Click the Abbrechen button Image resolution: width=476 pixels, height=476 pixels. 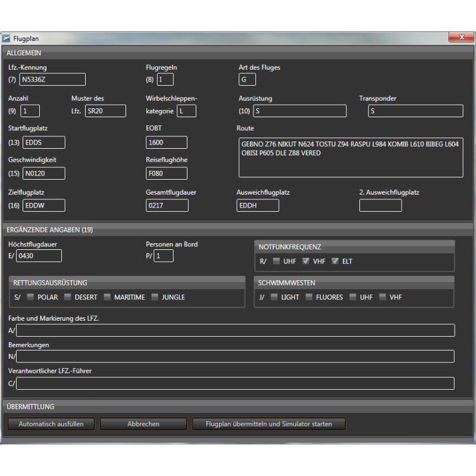[x=143, y=424]
